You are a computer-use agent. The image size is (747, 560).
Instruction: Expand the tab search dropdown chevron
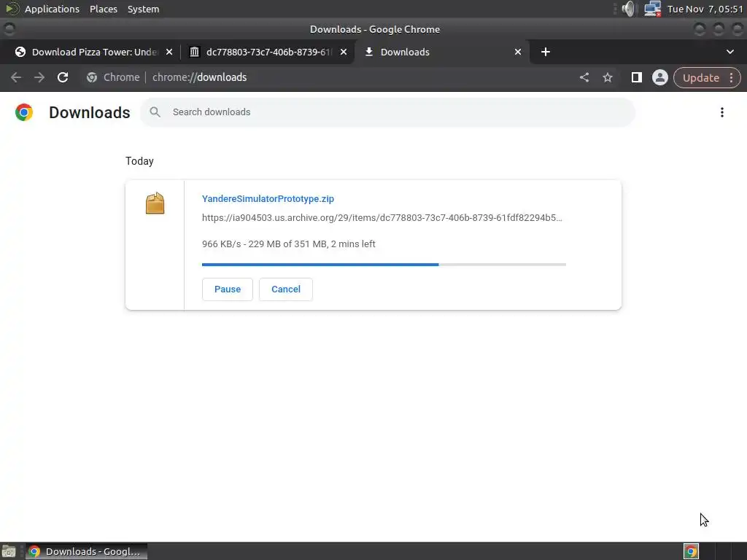729,52
